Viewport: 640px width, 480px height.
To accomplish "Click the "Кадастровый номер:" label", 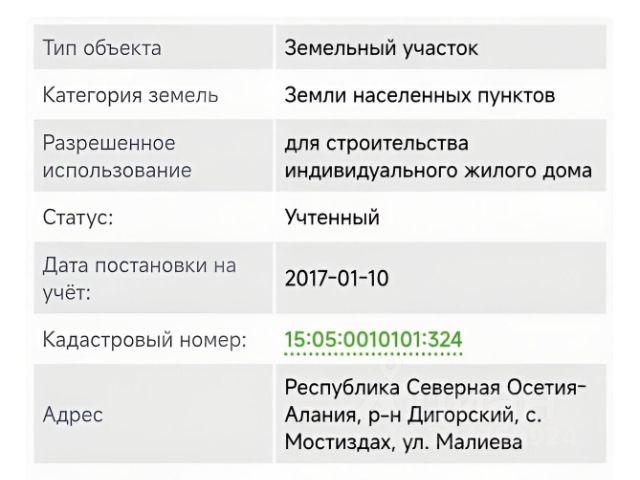I will 144,340.
